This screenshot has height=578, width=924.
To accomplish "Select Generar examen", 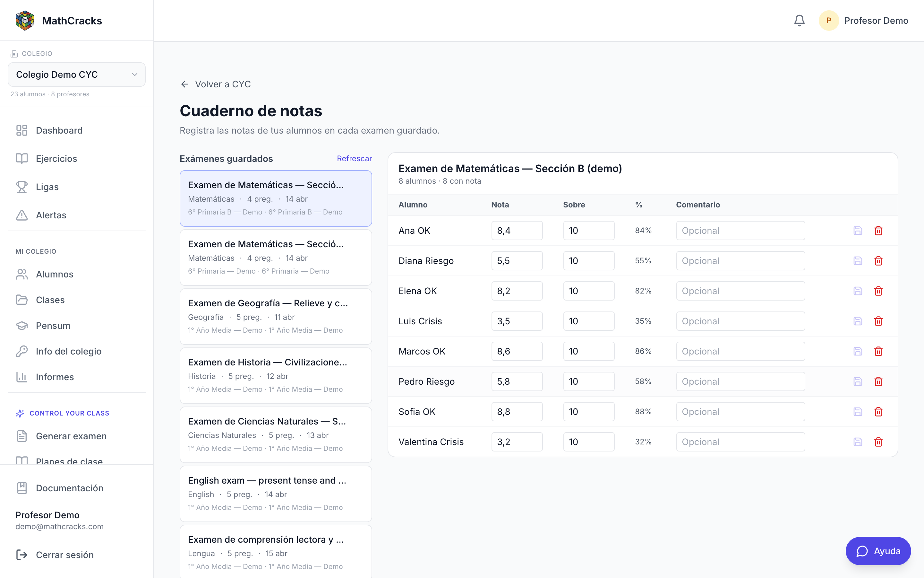I will click(76, 436).
